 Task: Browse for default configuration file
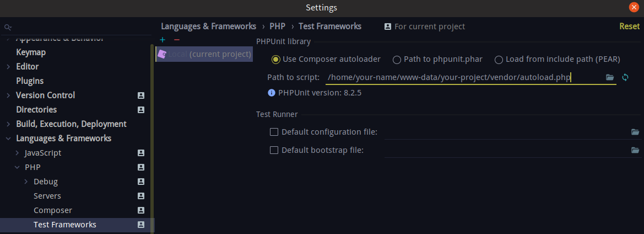pyautogui.click(x=635, y=132)
